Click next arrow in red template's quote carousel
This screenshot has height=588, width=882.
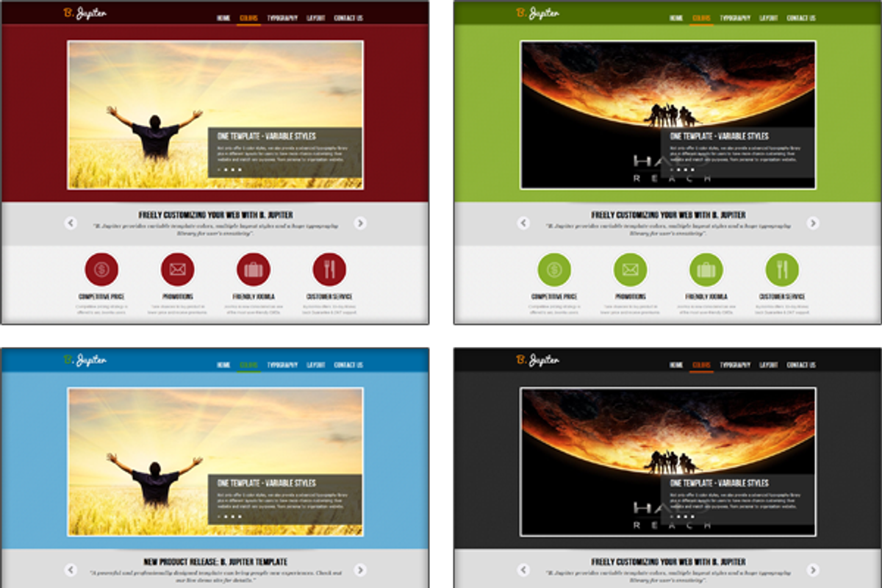360,223
